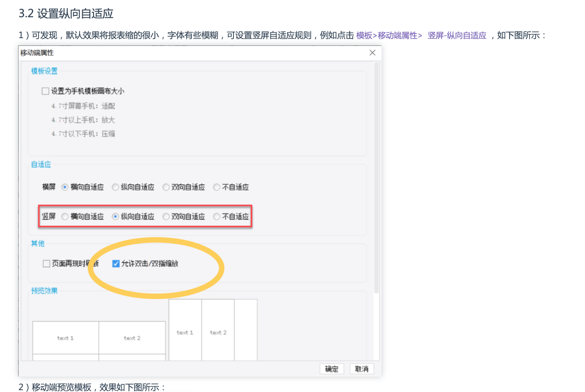Click the text 4.7寸以上手机：放大
This screenshot has width=585, height=392.
[x=83, y=120]
